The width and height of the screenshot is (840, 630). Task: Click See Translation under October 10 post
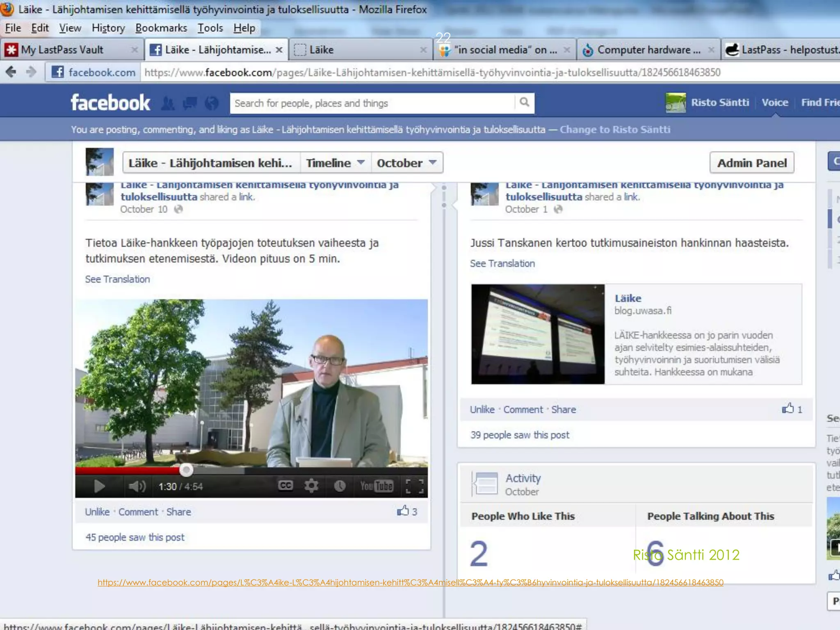pyautogui.click(x=117, y=279)
